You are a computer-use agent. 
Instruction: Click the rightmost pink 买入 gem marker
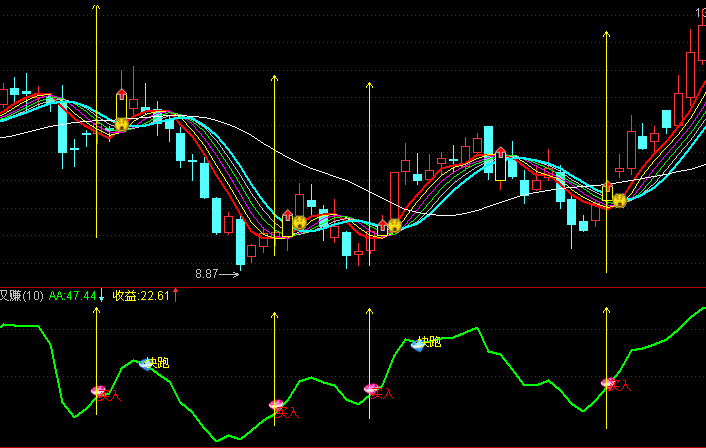pyautogui.click(x=608, y=383)
